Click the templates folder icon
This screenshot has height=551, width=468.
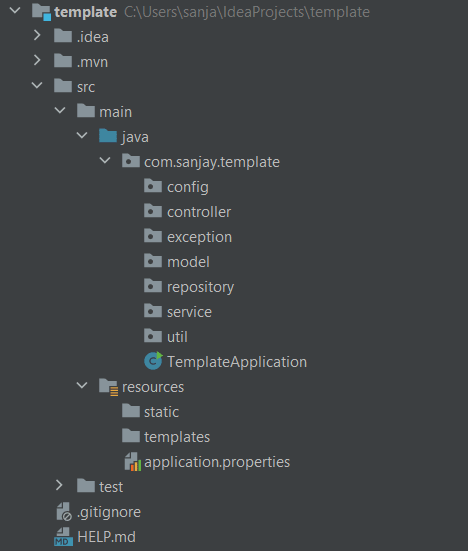(x=131, y=435)
